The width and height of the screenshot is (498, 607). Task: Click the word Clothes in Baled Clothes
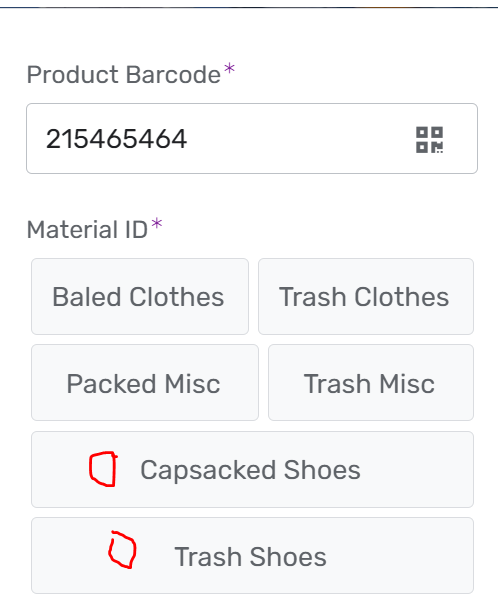177,297
